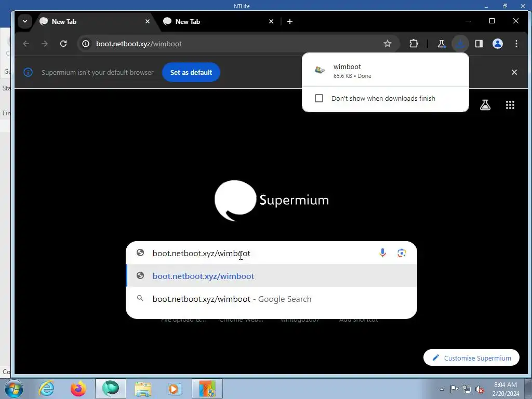This screenshot has height=399, width=532.
Task: Open a new tab with the plus button
Action: pos(290,21)
